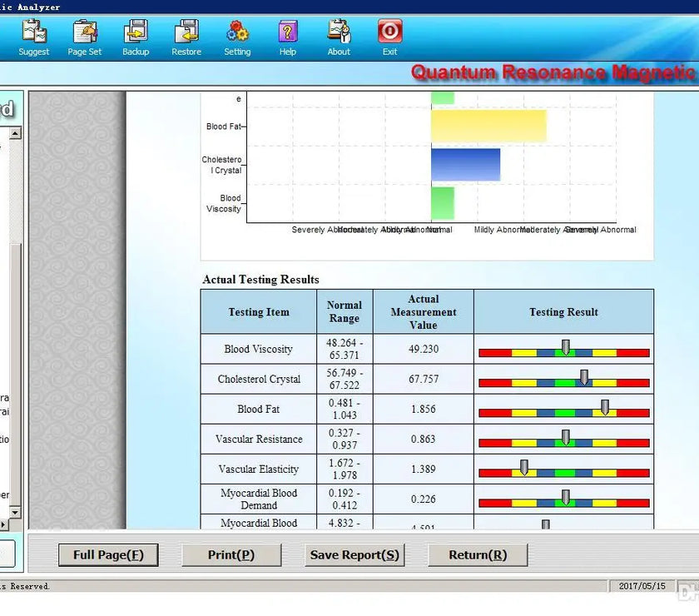699x616 pixels.
Task: Click the Print(P) button
Action: [x=231, y=555]
